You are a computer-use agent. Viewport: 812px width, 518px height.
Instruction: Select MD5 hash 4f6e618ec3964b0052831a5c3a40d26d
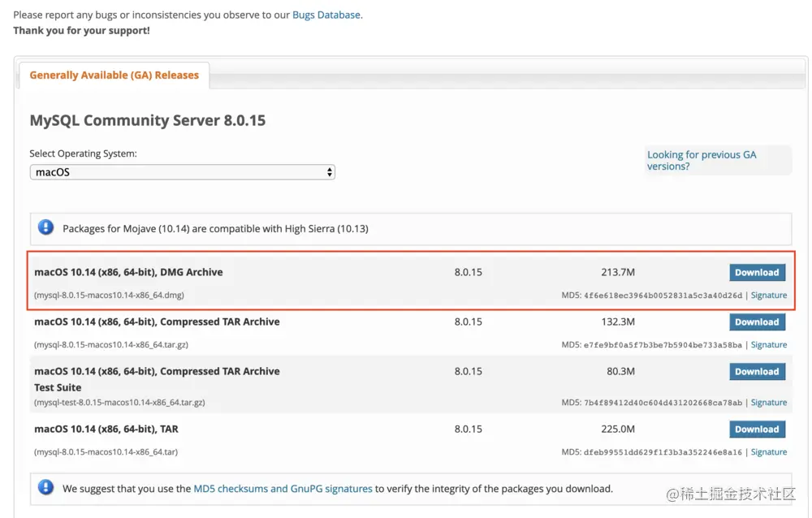663,296
